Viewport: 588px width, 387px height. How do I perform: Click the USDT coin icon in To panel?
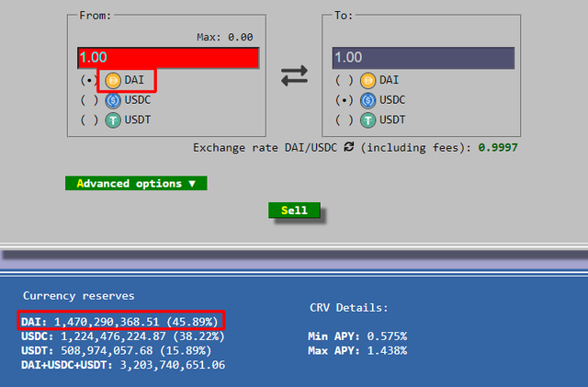coord(367,120)
